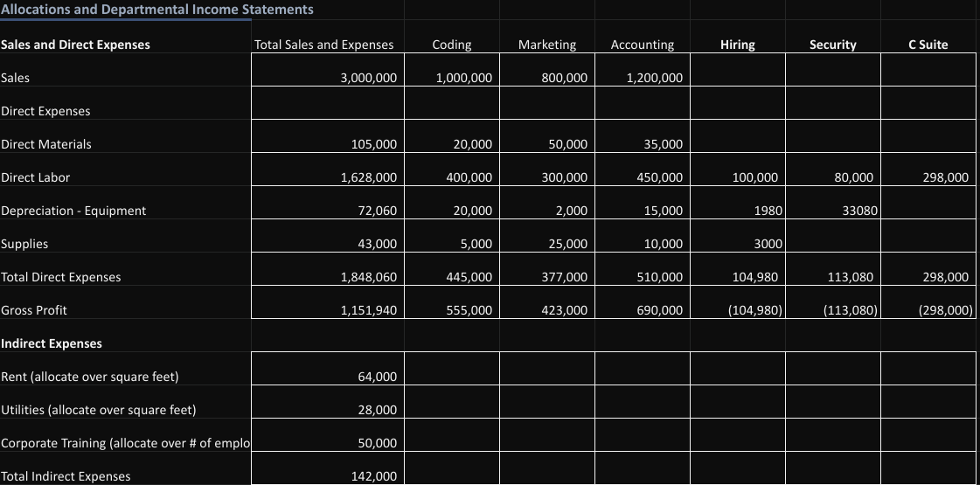The image size is (980, 485).
Task: Click the 'Direct Labor' row label
Action: pos(36,177)
